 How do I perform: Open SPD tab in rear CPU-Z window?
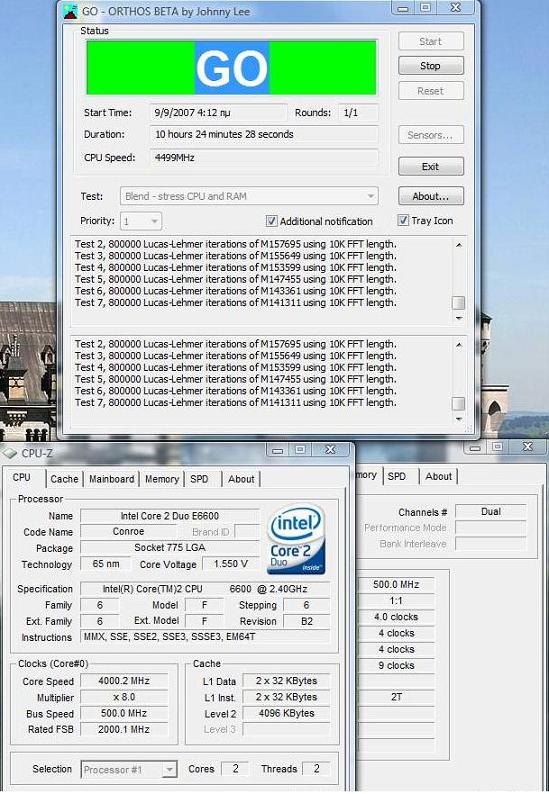397,477
